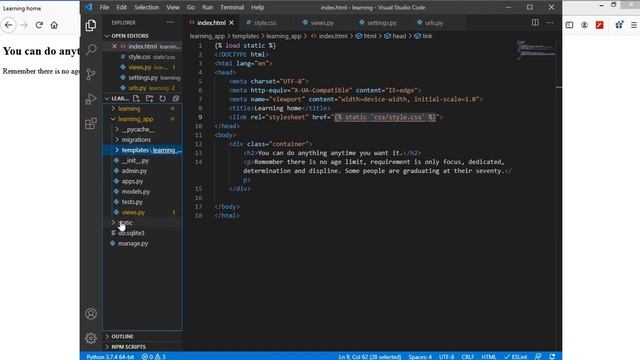Click the errors and warnings status indicator
The width and height of the screenshot is (640, 360).
click(153, 356)
